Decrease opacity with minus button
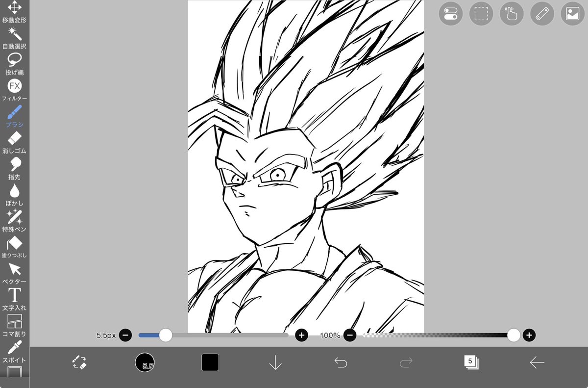This screenshot has height=388, width=588. [x=349, y=336]
